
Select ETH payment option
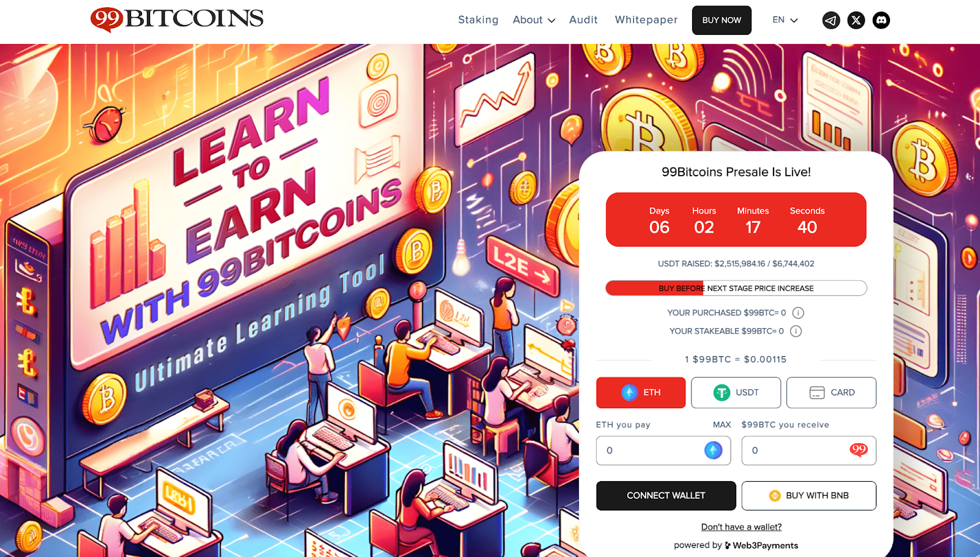(x=641, y=392)
